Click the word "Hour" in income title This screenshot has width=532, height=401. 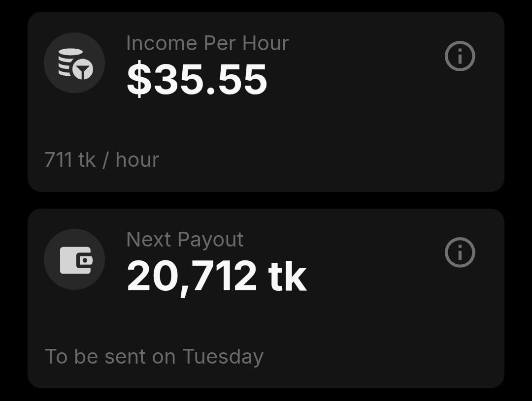tap(265, 43)
